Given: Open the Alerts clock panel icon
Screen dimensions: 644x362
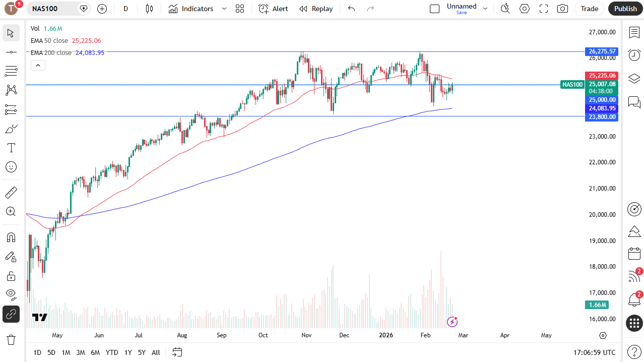Looking at the screenshot, I should click(x=634, y=55).
